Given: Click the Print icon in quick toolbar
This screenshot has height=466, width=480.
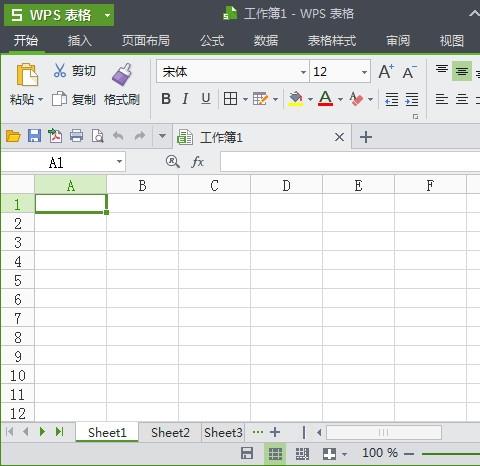Looking at the screenshot, I should point(76,136).
